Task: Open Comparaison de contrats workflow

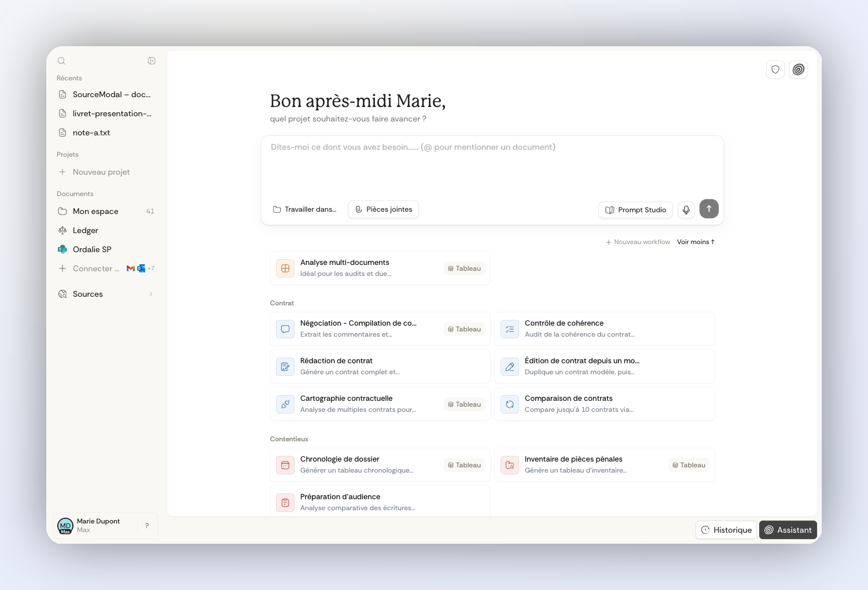Action: pyautogui.click(x=605, y=404)
